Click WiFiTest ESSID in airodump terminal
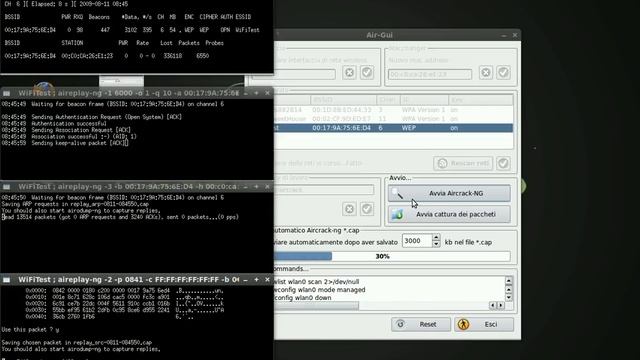The image size is (640, 360). pyautogui.click(x=247, y=30)
